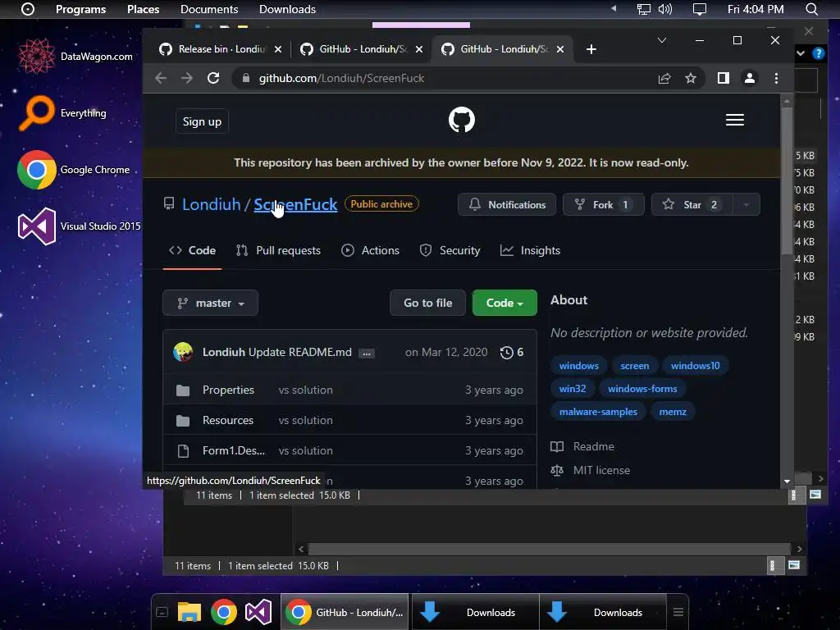Image resolution: width=840 pixels, height=630 pixels.
Task: Open new Chrome tab
Action: [591, 49]
